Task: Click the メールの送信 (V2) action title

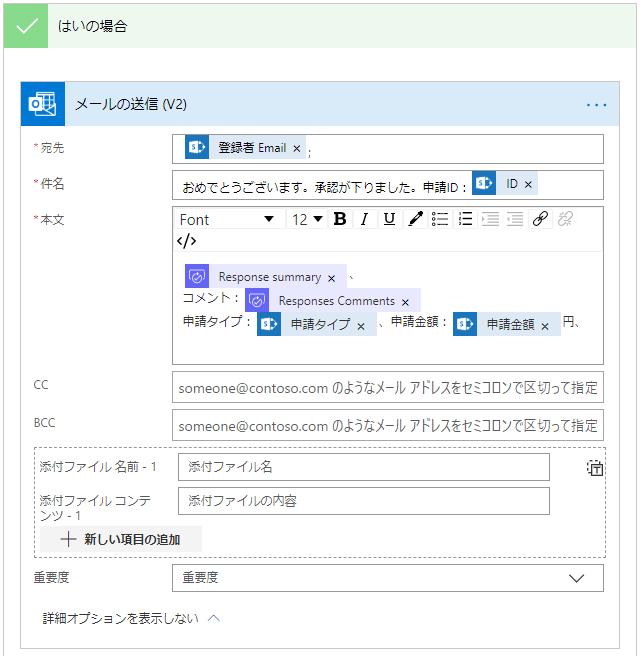Action: tap(131, 104)
